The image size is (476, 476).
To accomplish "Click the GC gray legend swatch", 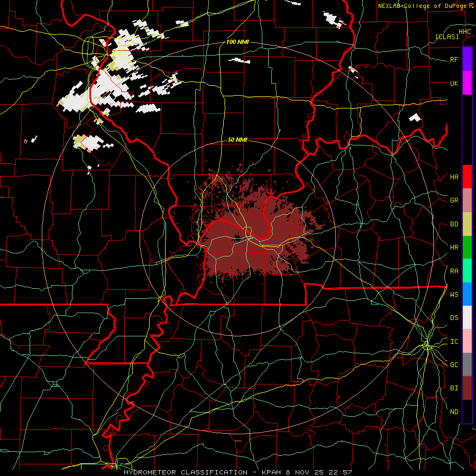I will (467, 364).
